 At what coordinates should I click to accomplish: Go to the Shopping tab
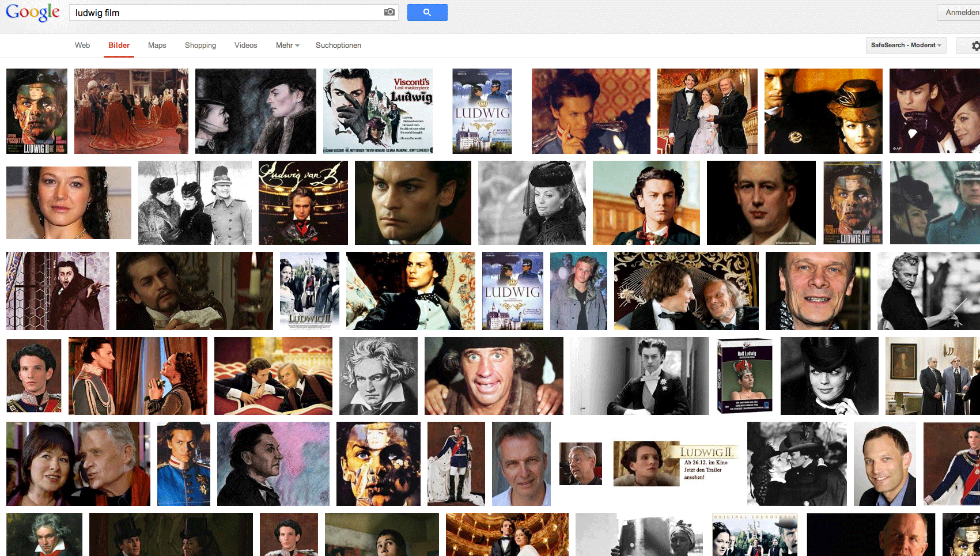click(200, 46)
